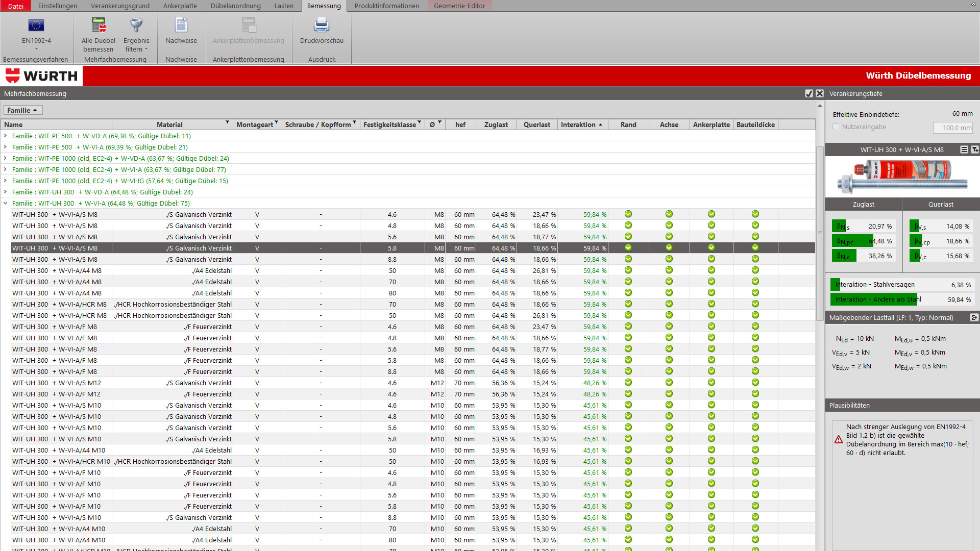The width and height of the screenshot is (980, 551).
Task: Sort by the hef column header
Action: pos(460,124)
